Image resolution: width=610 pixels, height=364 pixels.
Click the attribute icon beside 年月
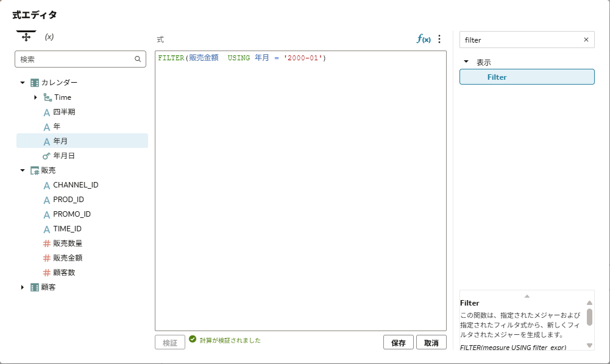coord(47,142)
